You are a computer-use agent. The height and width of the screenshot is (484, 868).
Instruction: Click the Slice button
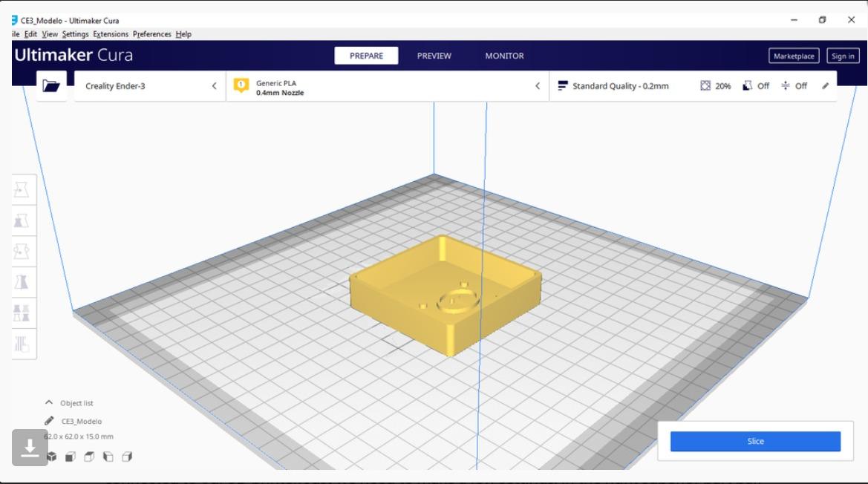click(x=755, y=442)
